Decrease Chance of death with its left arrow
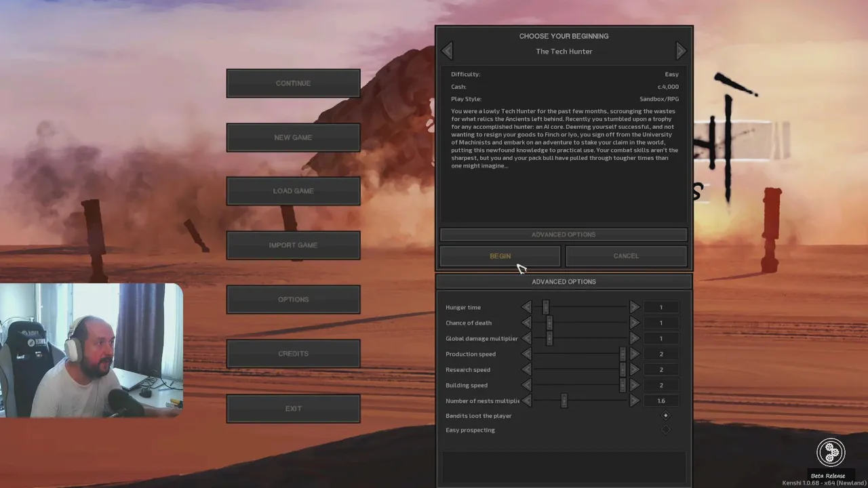868x488 pixels. (x=526, y=323)
